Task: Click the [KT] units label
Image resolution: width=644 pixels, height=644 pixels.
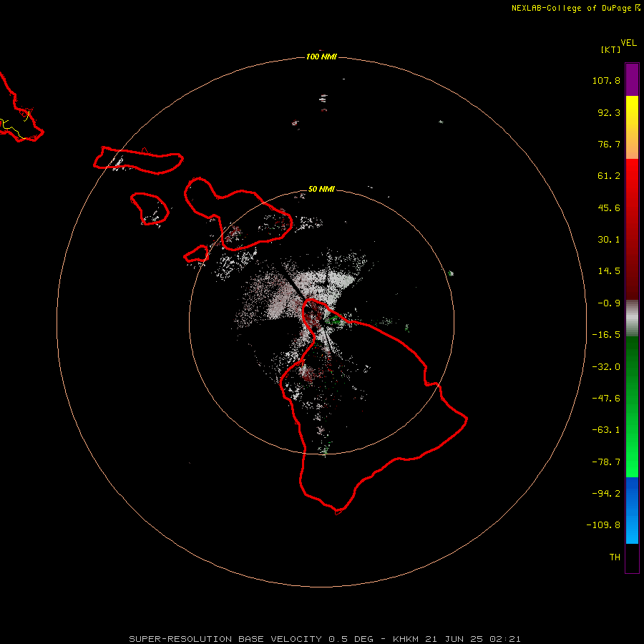Action: coord(610,49)
